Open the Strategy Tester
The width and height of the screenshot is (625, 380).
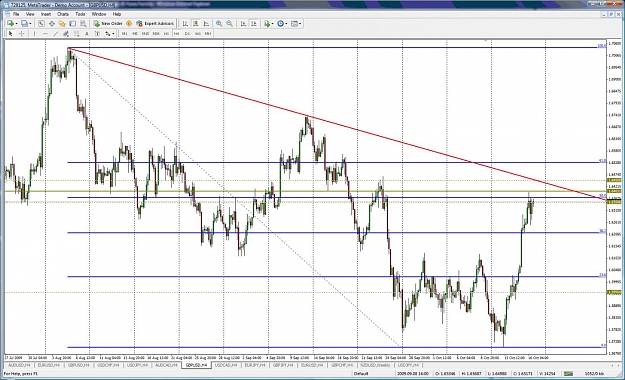point(83,24)
